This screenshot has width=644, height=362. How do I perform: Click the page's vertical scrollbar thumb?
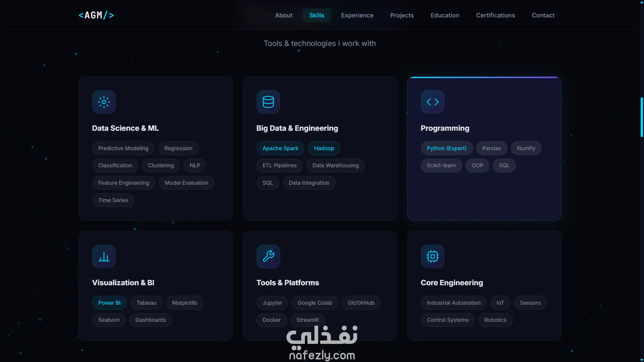(641, 117)
